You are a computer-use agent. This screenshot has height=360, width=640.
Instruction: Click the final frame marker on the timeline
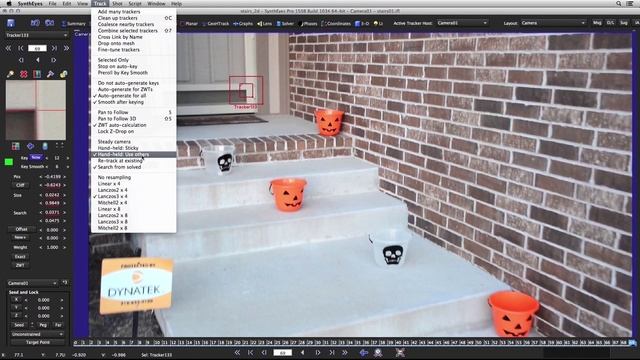(632, 343)
